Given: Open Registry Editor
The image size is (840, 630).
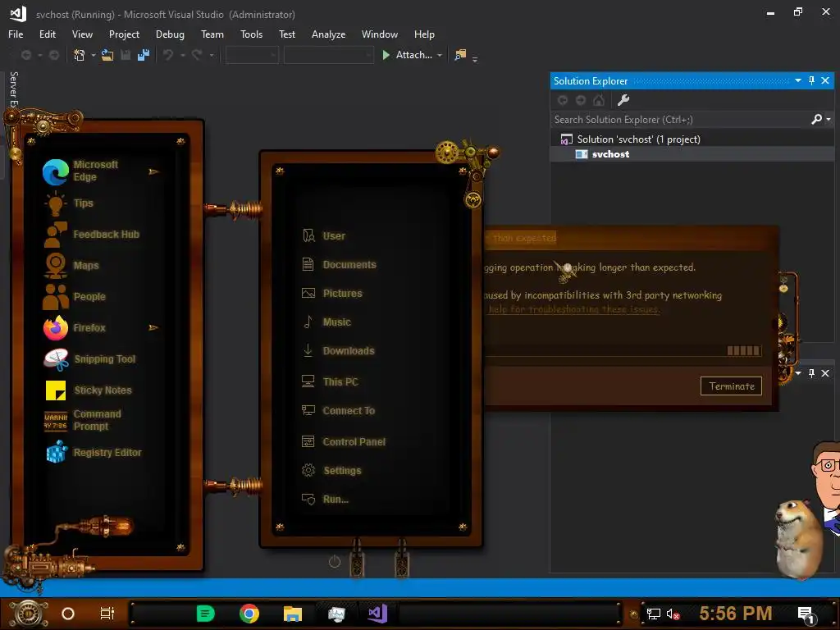Looking at the screenshot, I should [x=93, y=452].
